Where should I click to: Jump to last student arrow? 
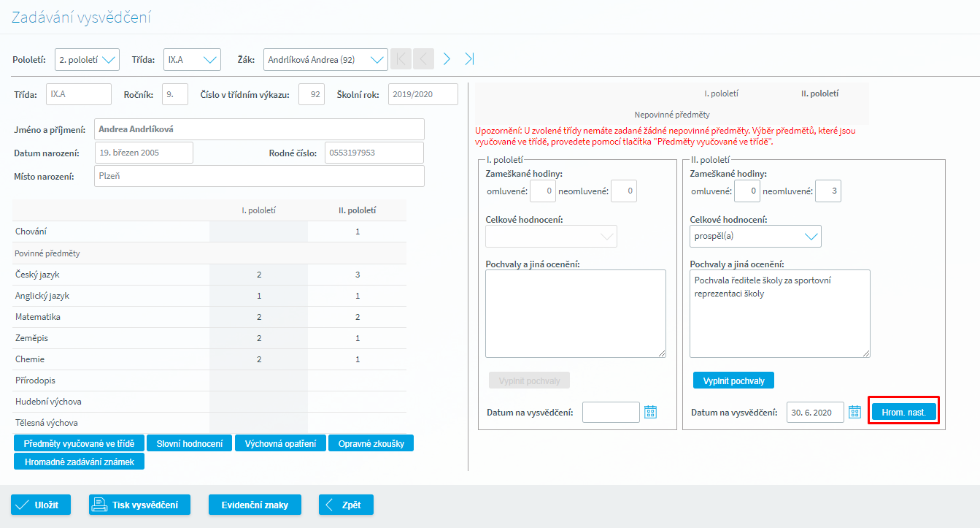pos(469,59)
